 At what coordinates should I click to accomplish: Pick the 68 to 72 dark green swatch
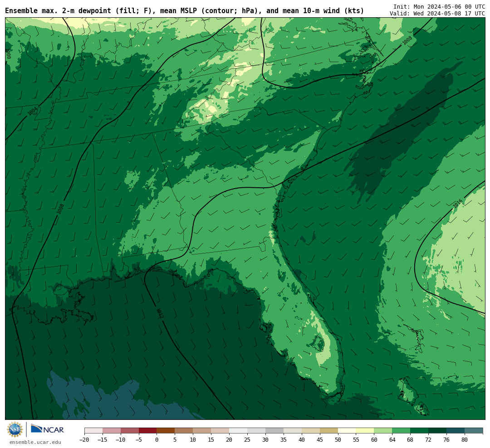[419, 431]
